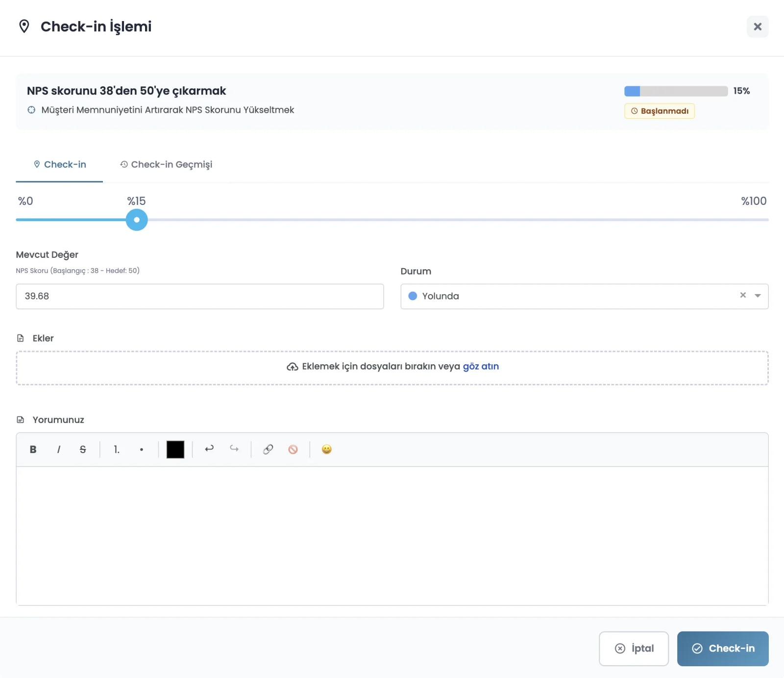Apply italic formatting in the comment editor
Image resolution: width=784 pixels, height=678 pixels.
pyautogui.click(x=59, y=449)
